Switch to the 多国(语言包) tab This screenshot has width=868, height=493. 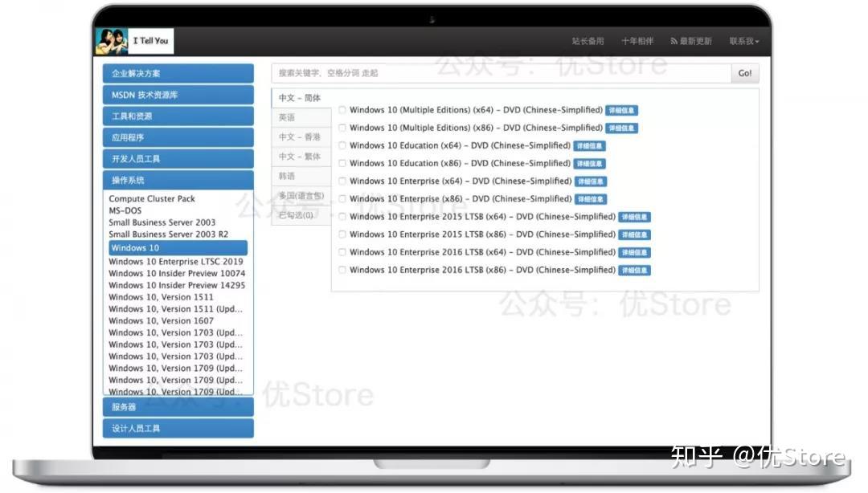pyautogui.click(x=301, y=195)
